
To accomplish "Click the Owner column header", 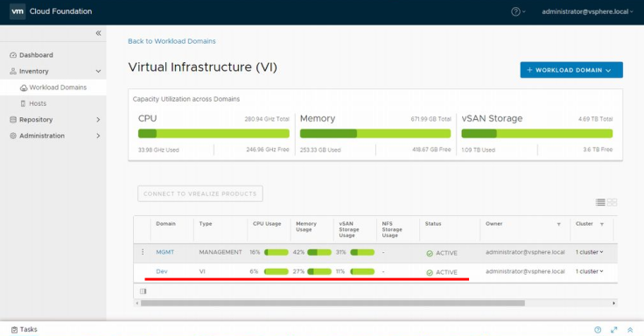I will click(494, 224).
